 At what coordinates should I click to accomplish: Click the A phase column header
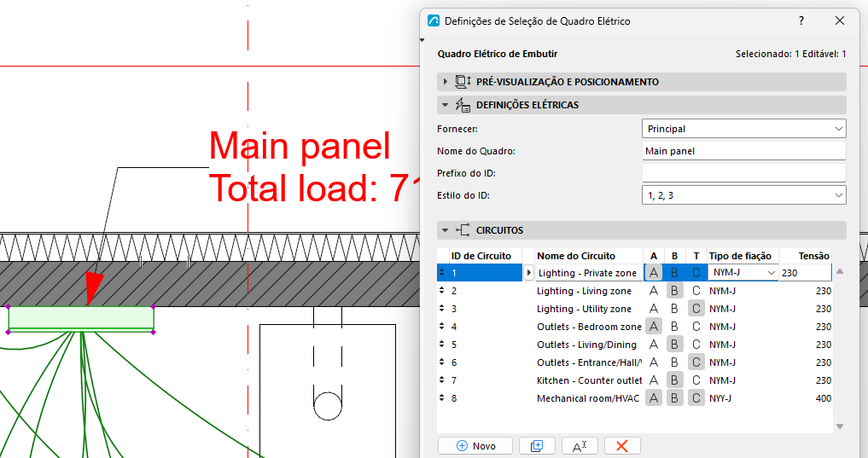coord(654,256)
